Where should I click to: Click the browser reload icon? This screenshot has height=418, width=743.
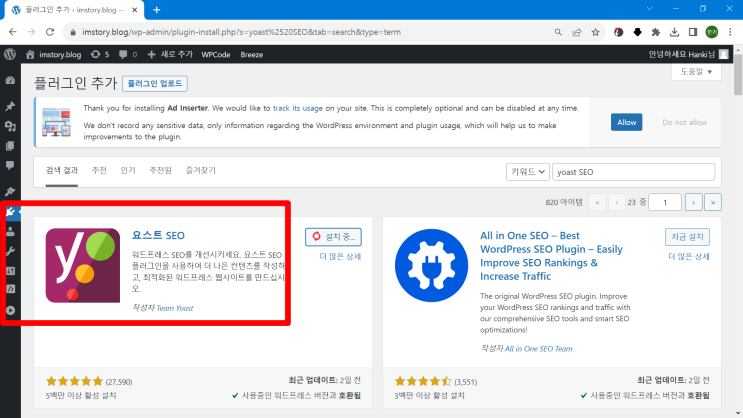tap(50, 32)
